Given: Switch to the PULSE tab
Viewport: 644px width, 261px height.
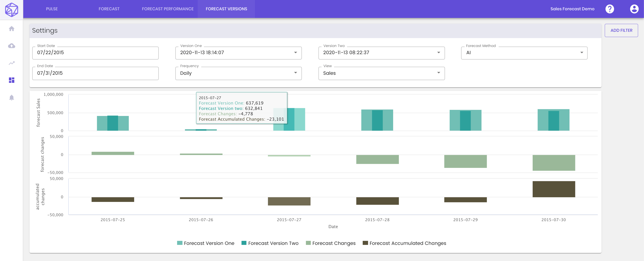Looking at the screenshot, I should tap(52, 9).
